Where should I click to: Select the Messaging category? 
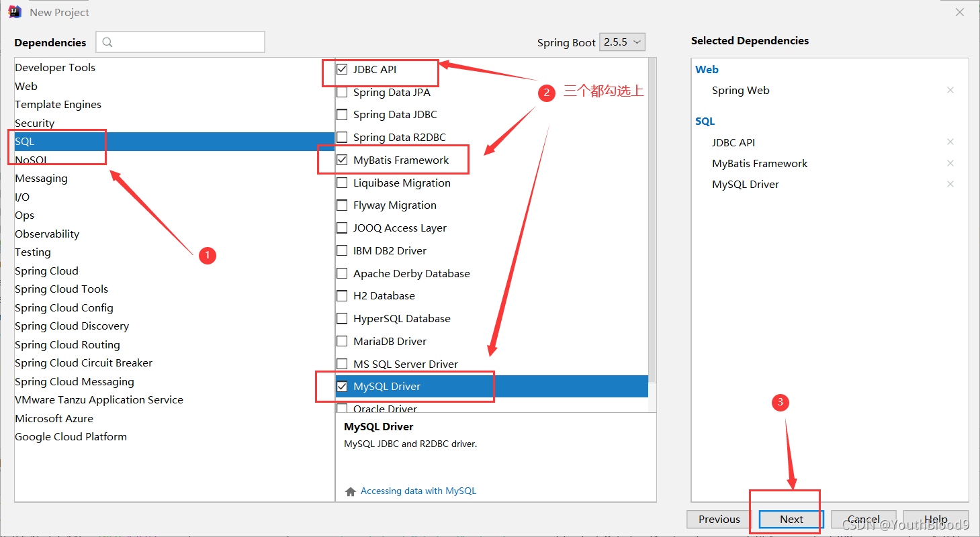[x=175, y=178]
